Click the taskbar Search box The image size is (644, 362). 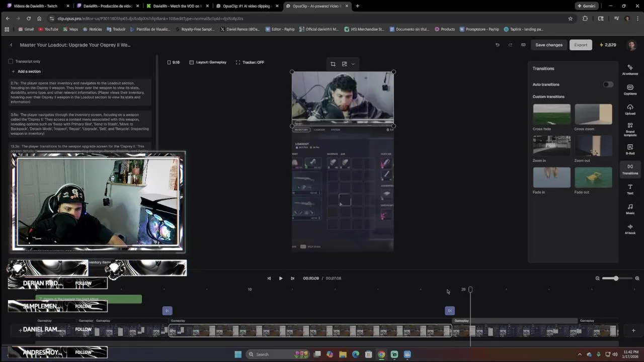(278, 354)
